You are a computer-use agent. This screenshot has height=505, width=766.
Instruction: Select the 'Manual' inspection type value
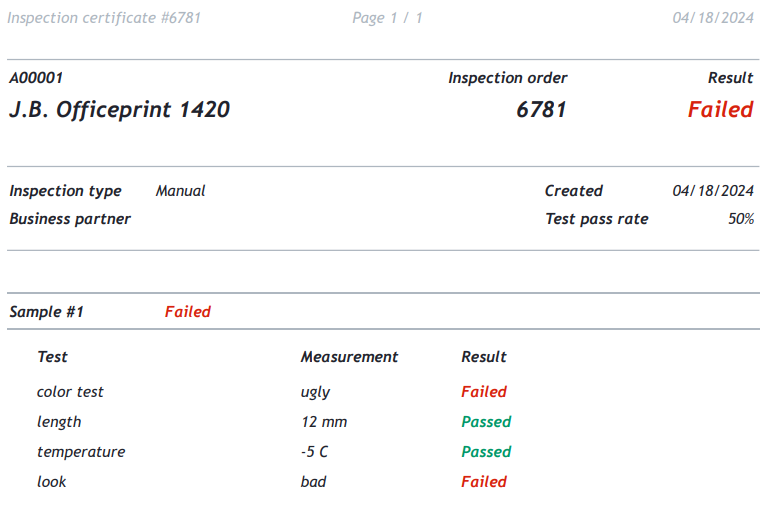[x=181, y=190]
